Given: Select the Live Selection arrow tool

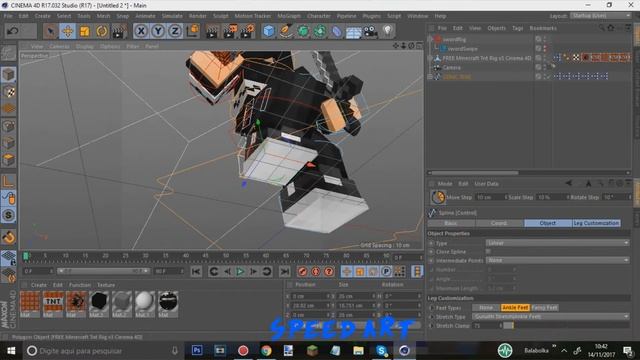Looking at the screenshot, I should (50, 31).
